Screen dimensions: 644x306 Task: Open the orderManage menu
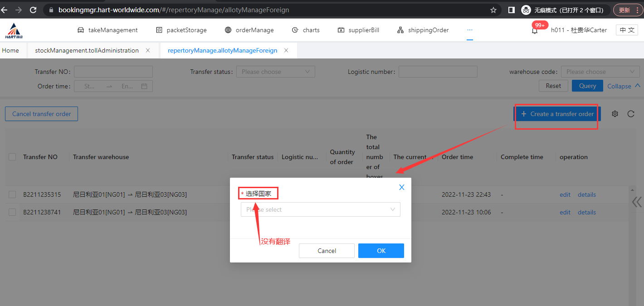click(249, 30)
